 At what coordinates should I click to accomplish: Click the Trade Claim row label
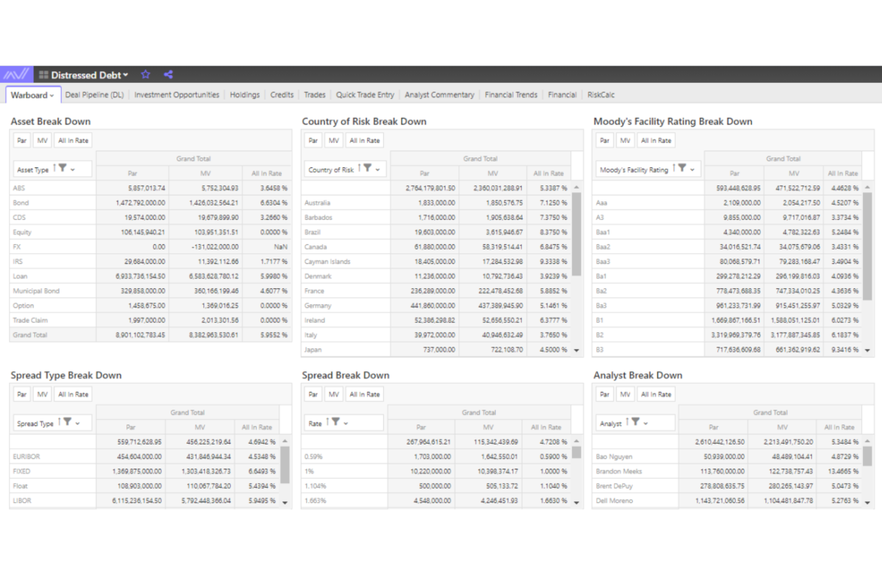click(30, 320)
